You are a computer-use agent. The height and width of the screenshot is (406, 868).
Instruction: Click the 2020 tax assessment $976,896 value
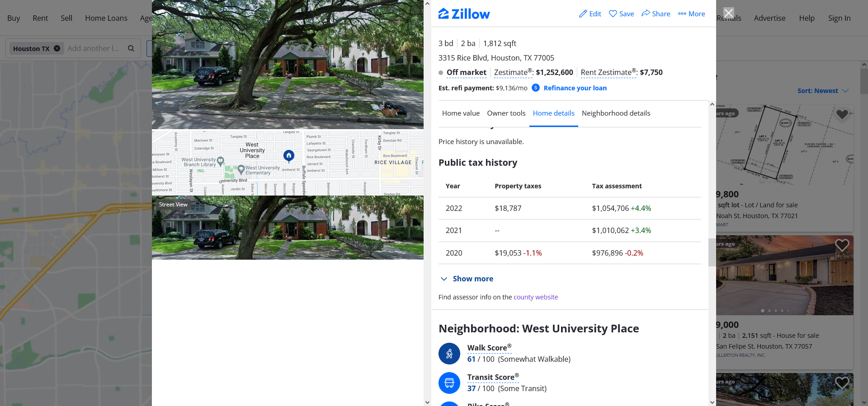point(607,253)
